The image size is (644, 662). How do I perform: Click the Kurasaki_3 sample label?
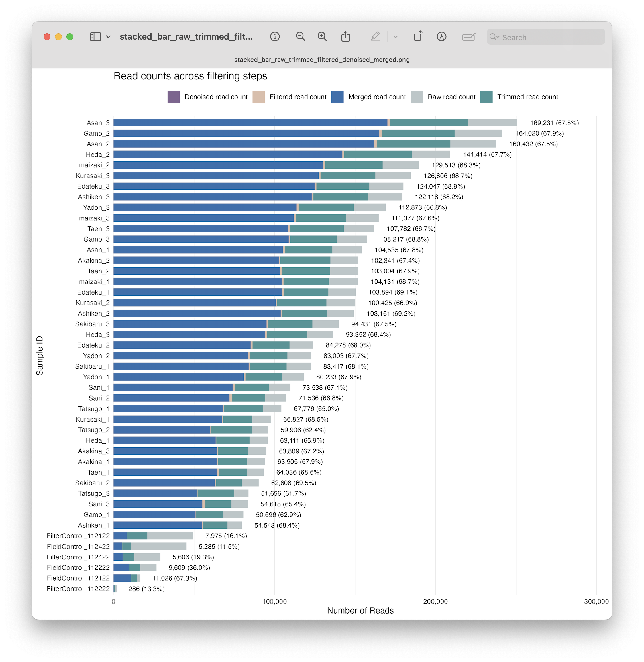[x=92, y=176]
